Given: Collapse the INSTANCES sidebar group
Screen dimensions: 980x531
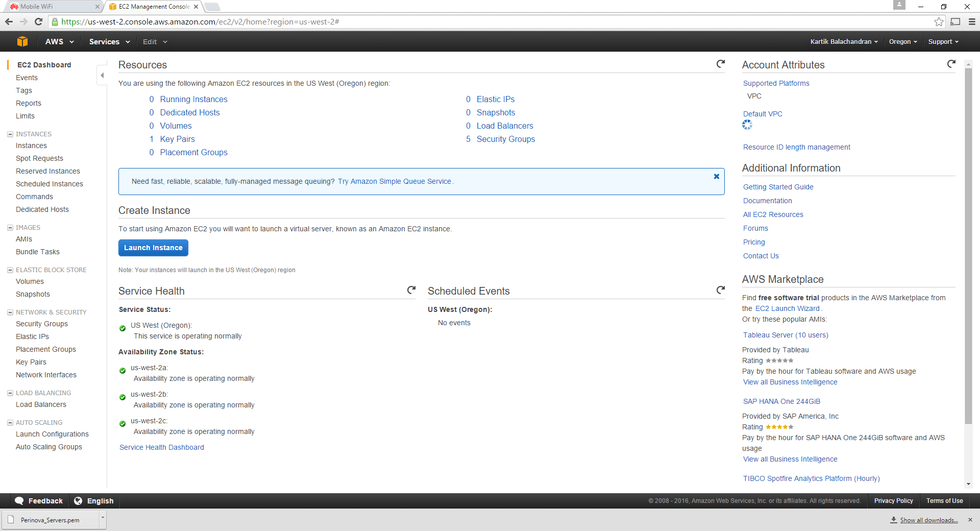Looking at the screenshot, I should [10, 134].
